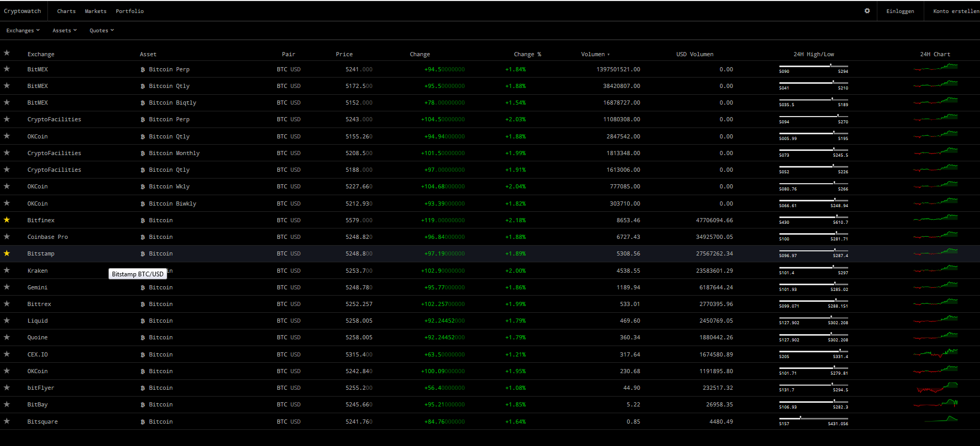Open the 24H chart thumbnail for Bitfinex
Image resolution: width=980 pixels, height=446 pixels.
coord(935,218)
